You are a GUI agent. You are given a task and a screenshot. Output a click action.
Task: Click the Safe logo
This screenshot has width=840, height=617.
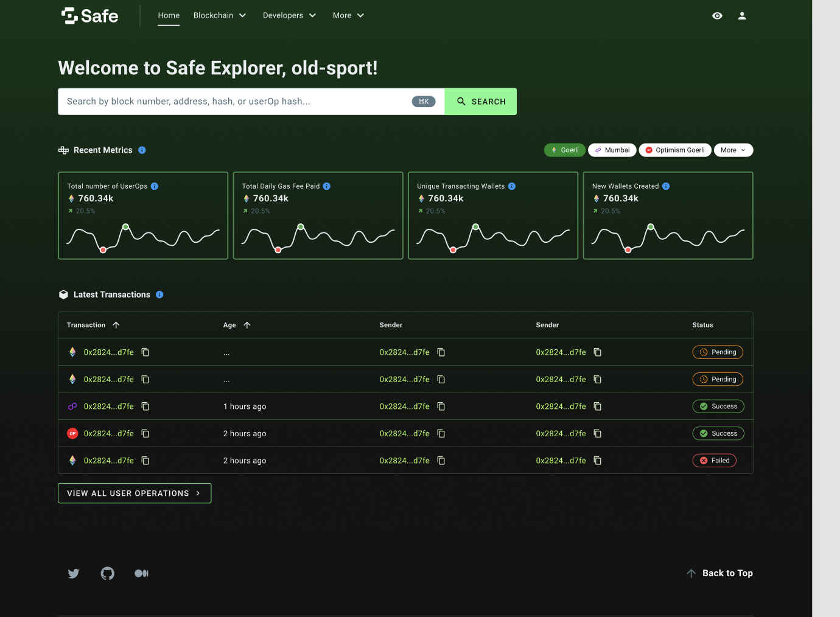[90, 16]
